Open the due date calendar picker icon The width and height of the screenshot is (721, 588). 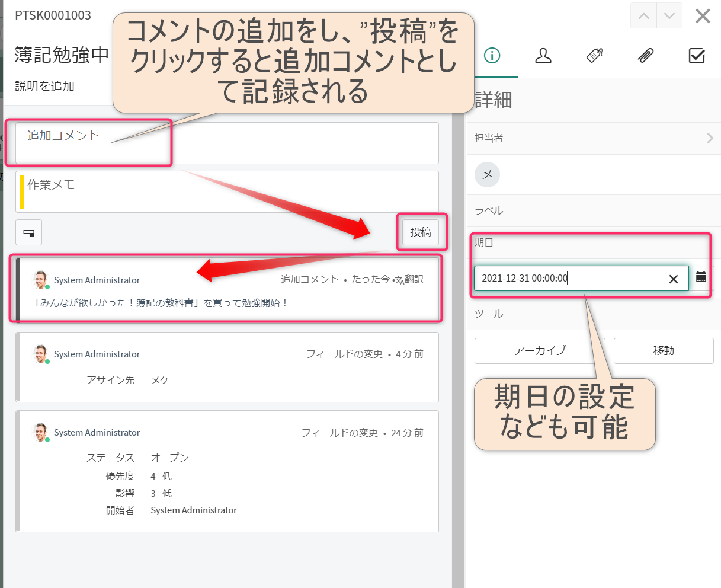701,279
